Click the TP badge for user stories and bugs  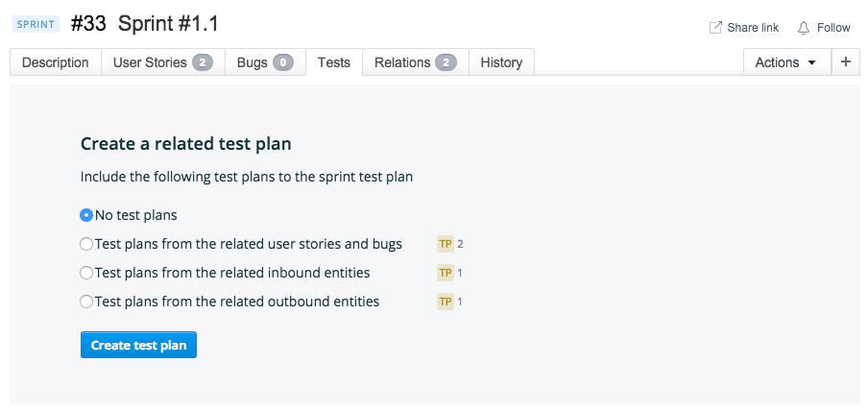point(446,244)
